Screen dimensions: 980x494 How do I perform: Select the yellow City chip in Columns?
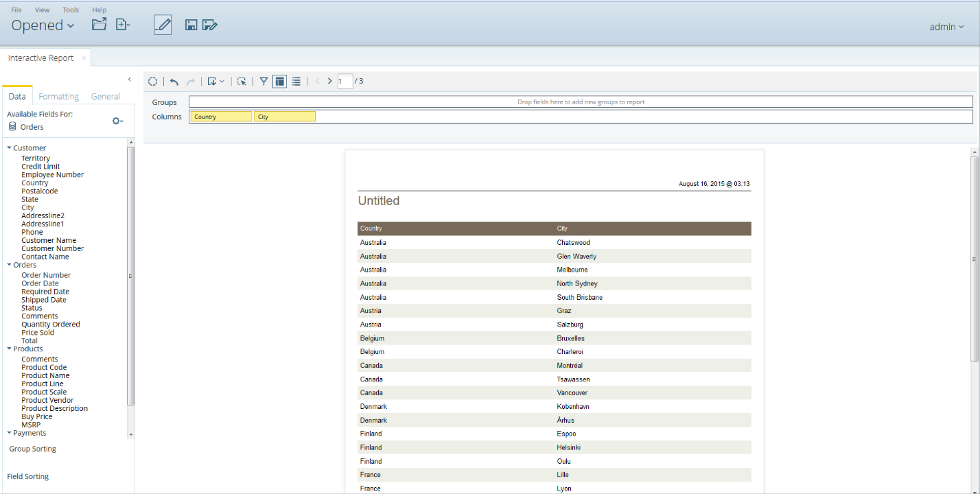(284, 117)
